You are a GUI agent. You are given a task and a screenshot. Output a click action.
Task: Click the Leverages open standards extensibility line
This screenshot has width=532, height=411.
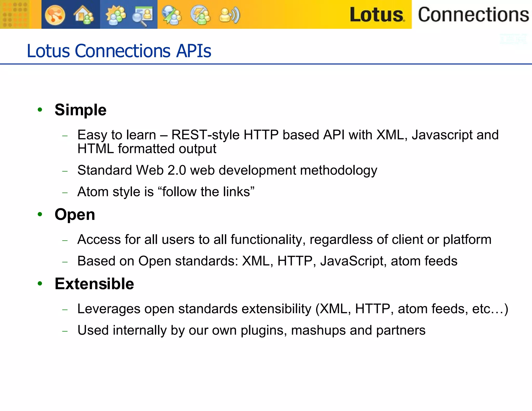pos(293,309)
